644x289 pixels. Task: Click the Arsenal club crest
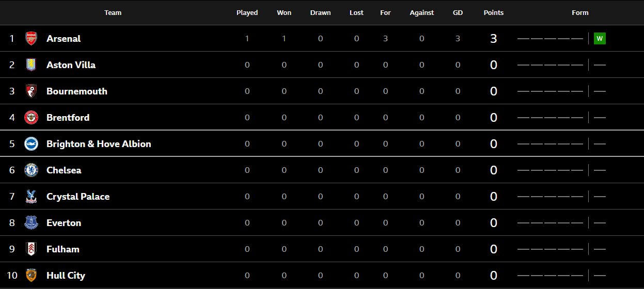coord(32,38)
